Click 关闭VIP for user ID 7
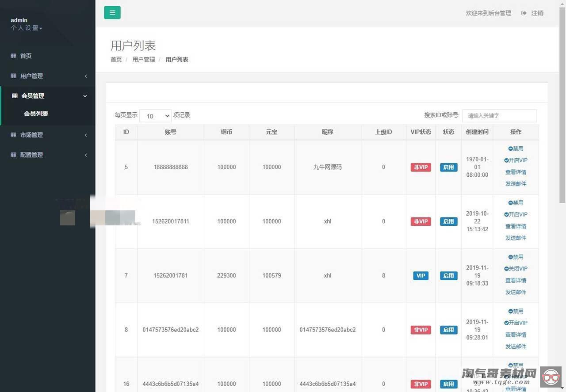This screenshot has height=392, width=566. tap(516, 269)
